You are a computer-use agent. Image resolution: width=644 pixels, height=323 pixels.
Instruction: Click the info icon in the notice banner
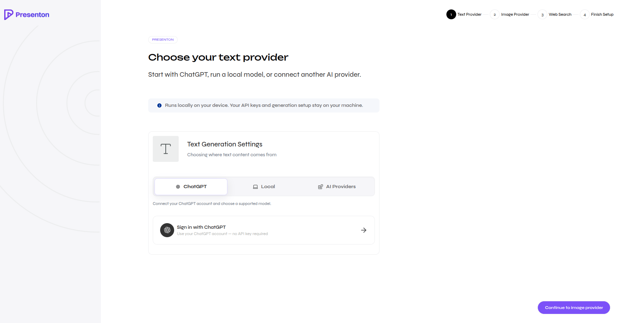point(159,105)
